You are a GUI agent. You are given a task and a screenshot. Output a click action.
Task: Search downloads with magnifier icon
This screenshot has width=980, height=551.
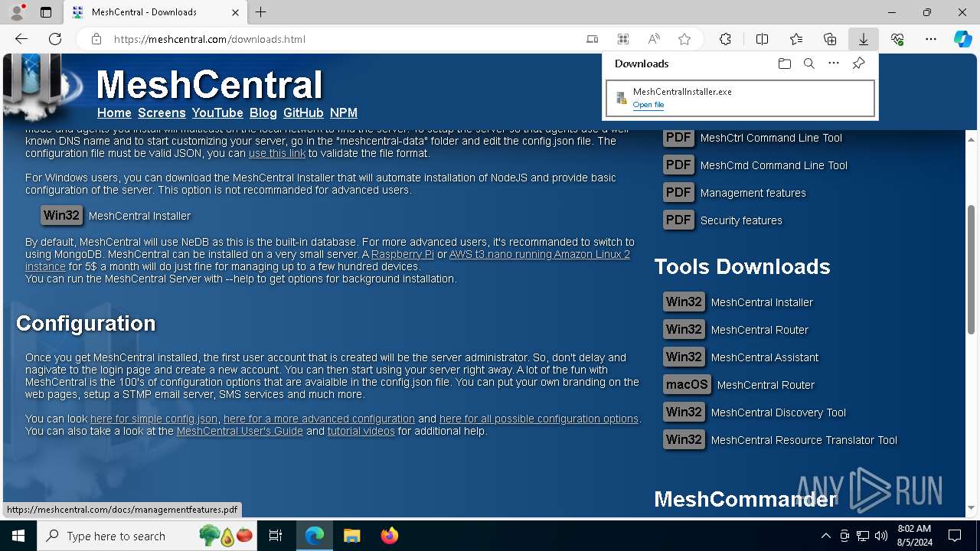(809, 64)
